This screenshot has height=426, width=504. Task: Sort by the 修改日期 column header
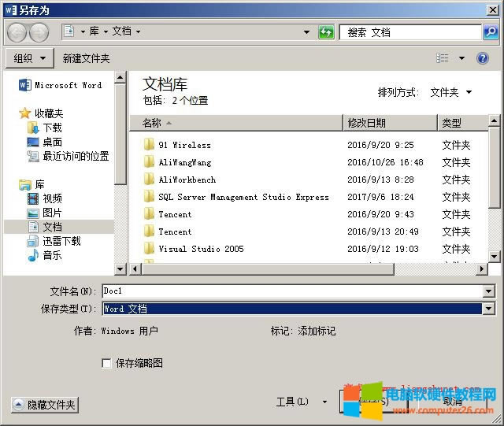pos(391,123)
